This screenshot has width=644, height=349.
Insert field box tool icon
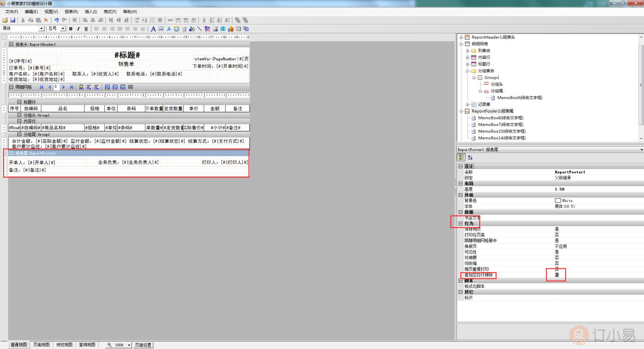pyautogui.click(x=161, y=29)
